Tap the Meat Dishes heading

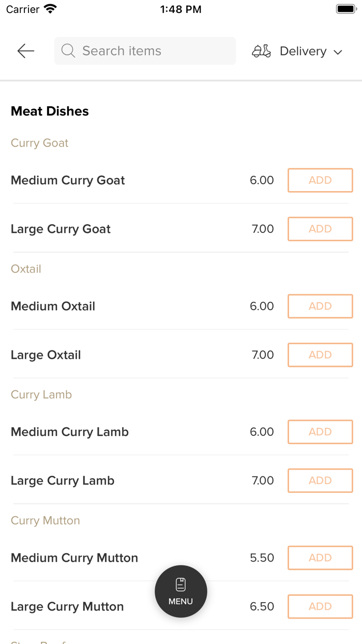[x=50, y=111]
